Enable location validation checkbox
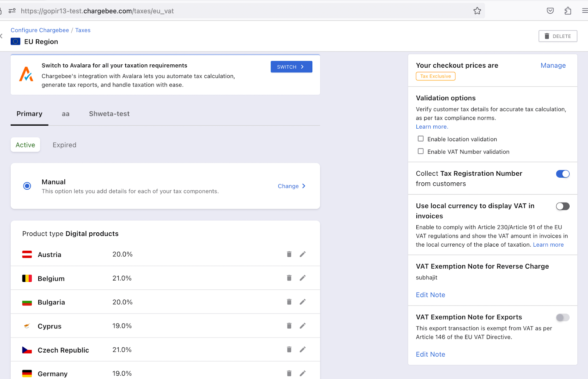The height and width of the screenshot is (379, 588). point(420,139)
